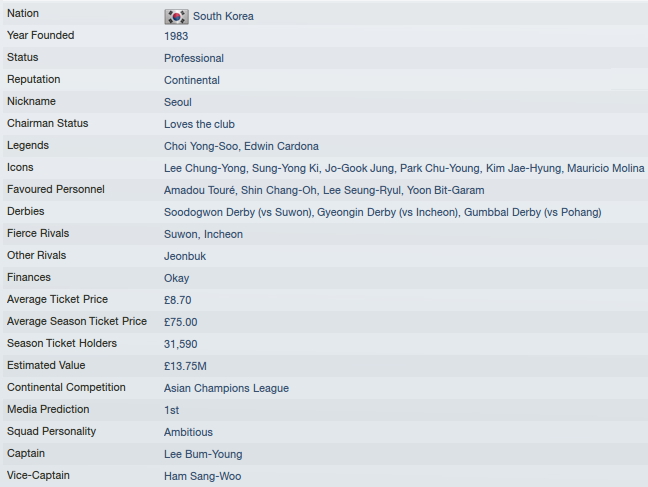Open legend Edwin Cardona's profile
The image size is (648, 487).
281,146
